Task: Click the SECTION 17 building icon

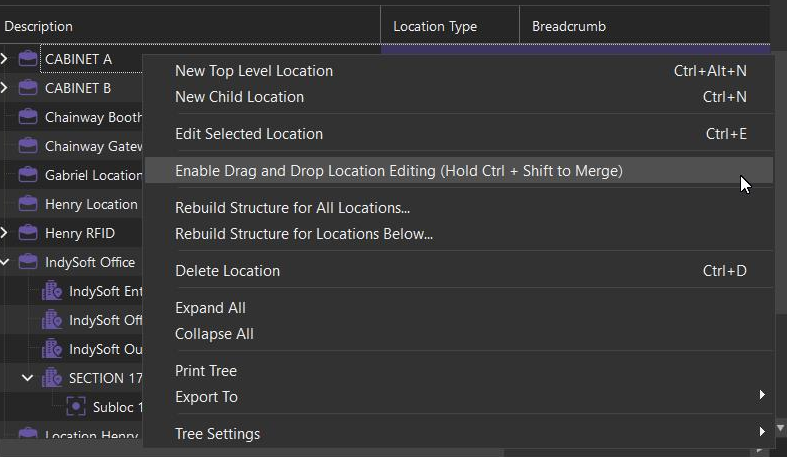Action: [52, 378]
